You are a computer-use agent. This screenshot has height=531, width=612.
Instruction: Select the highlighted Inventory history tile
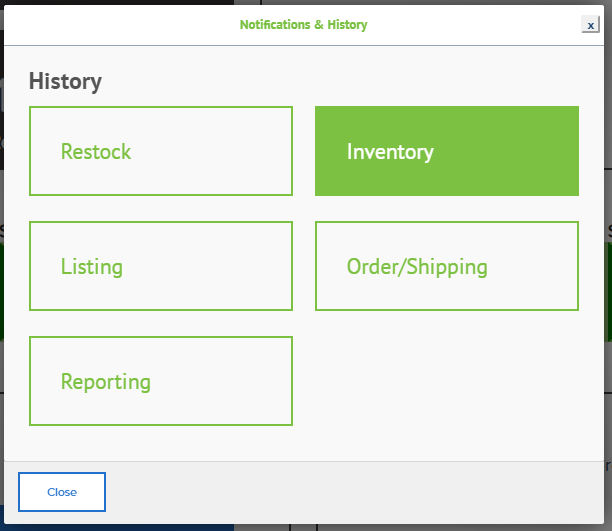447,151
